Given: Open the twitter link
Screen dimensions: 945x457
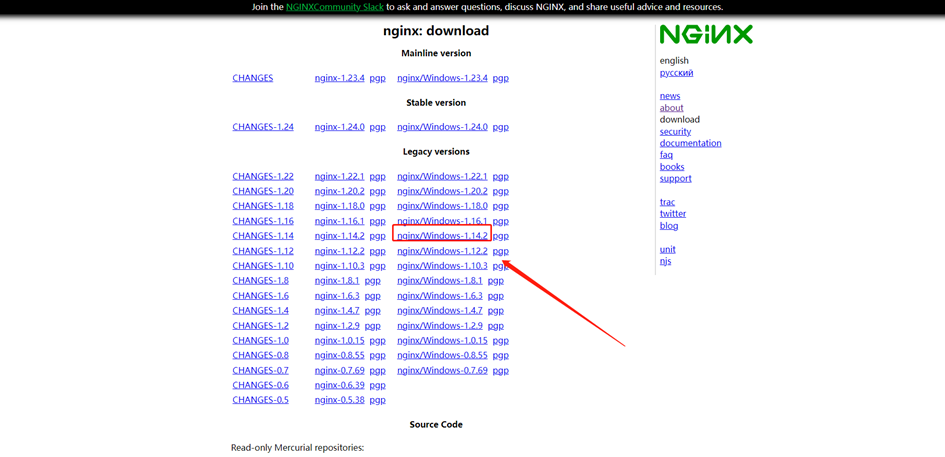Looking at the screenshot, I should tap(673, 213).
